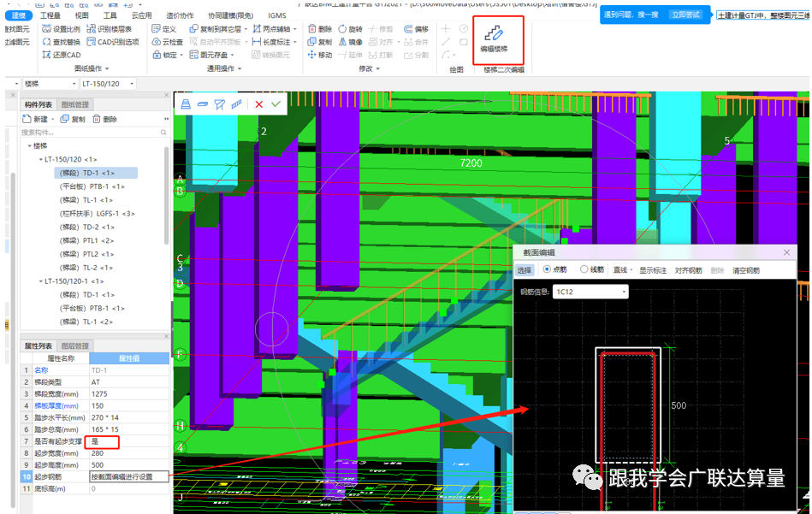The width and height of the screenshot is (812, 514).
Task: Click the landing slab icon in floating toolbar
Action: click(203, 104)
